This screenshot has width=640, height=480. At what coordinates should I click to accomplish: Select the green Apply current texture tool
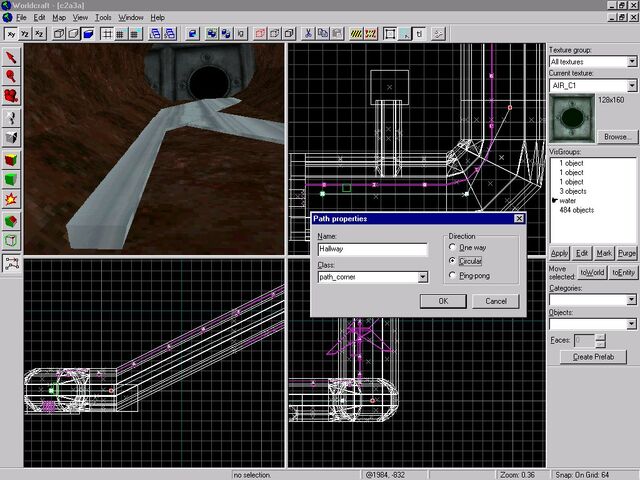tap(11, 179)
